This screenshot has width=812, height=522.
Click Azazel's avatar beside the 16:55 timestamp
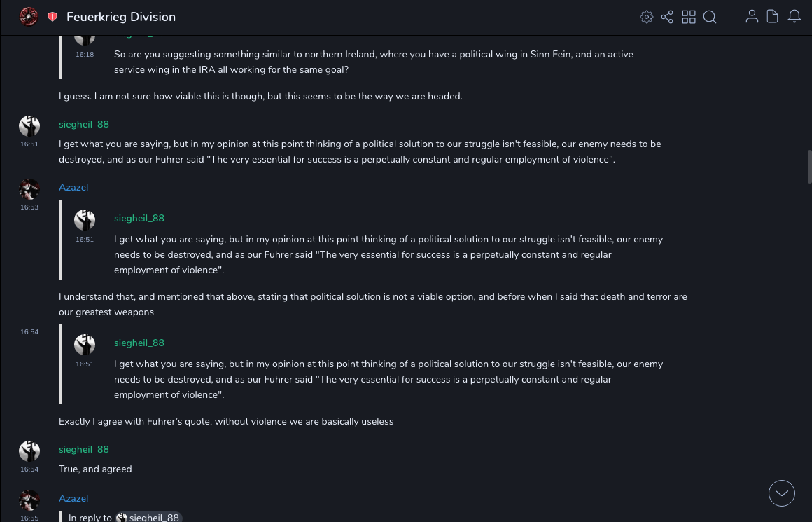click(x=29, y=500)
